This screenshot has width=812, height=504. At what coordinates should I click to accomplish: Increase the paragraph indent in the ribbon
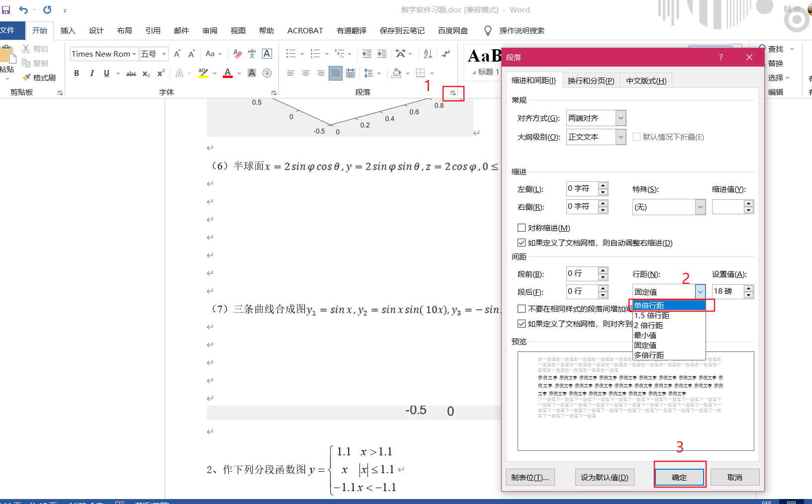[382, 54]
